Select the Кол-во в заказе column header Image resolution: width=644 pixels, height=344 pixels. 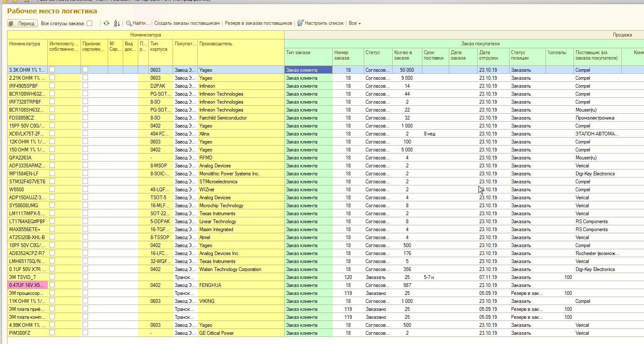[403, 55]
